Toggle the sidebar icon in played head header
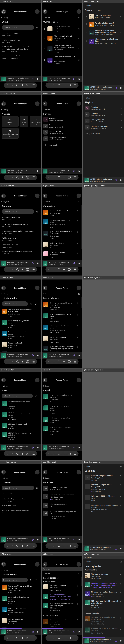The height and width of the screenshot is (644, 124). pos(45,380)
